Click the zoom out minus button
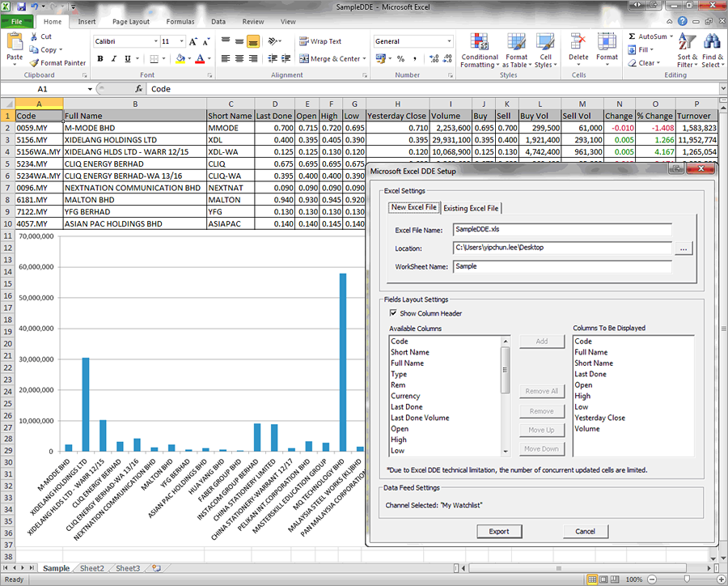This screenshot has width=728, height=586. [x=652, y=579]
